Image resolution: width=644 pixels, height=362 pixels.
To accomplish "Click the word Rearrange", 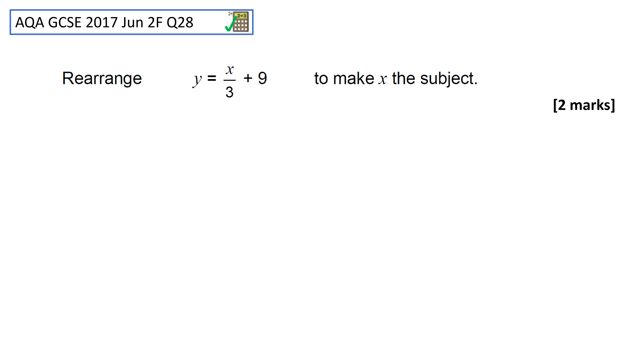I will (102, 78).
